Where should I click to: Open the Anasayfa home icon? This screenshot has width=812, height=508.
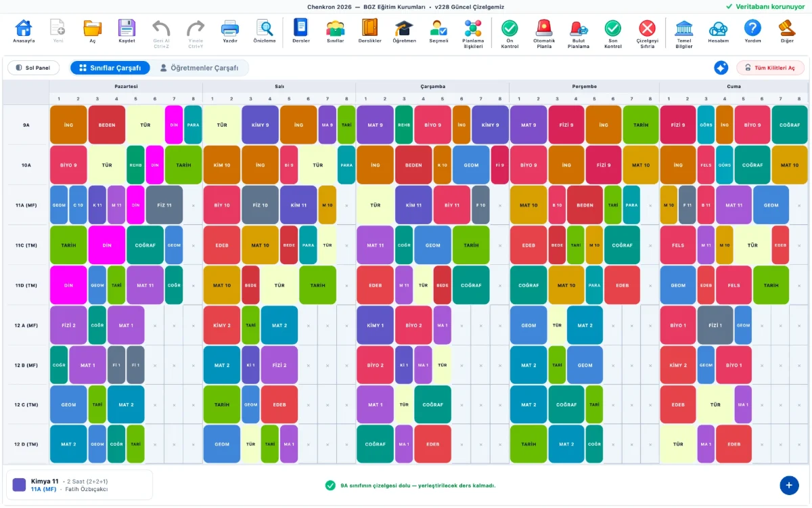click(x=24, y=28)
